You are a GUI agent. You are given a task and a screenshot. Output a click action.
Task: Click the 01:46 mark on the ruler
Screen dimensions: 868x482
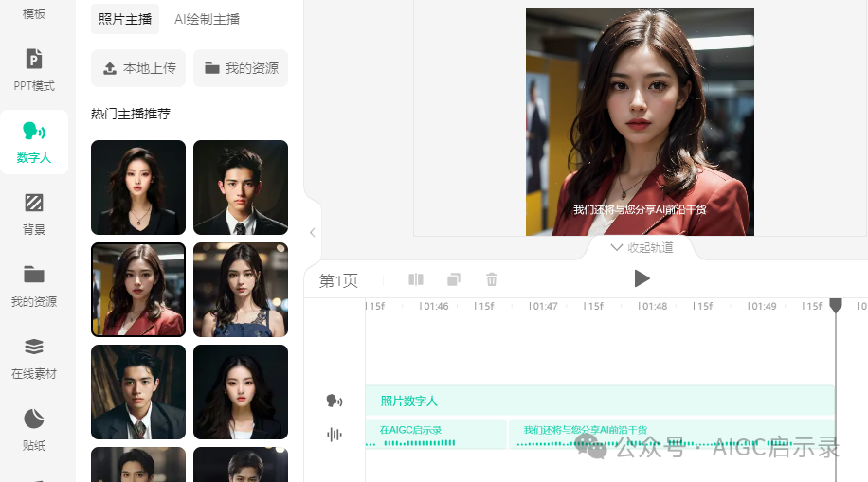tap(433, 306)
